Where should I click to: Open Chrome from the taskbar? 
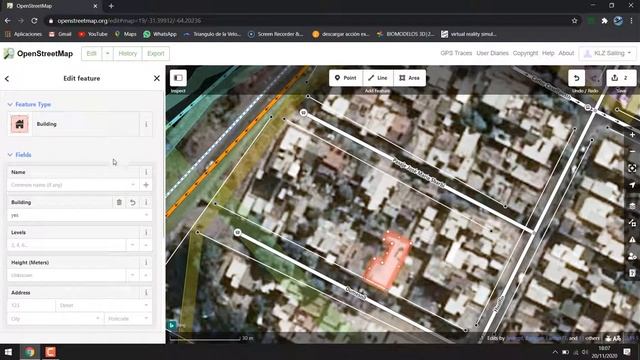tap(29, 351)
